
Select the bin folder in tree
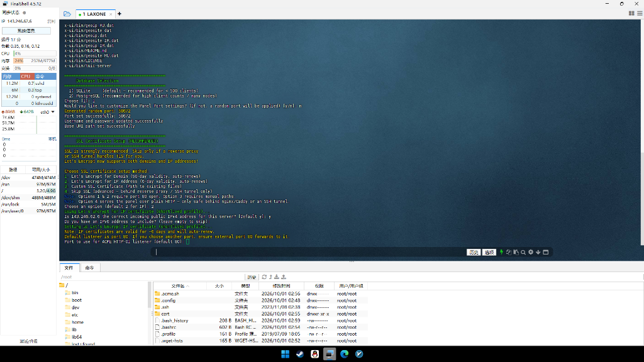(72, 293)
